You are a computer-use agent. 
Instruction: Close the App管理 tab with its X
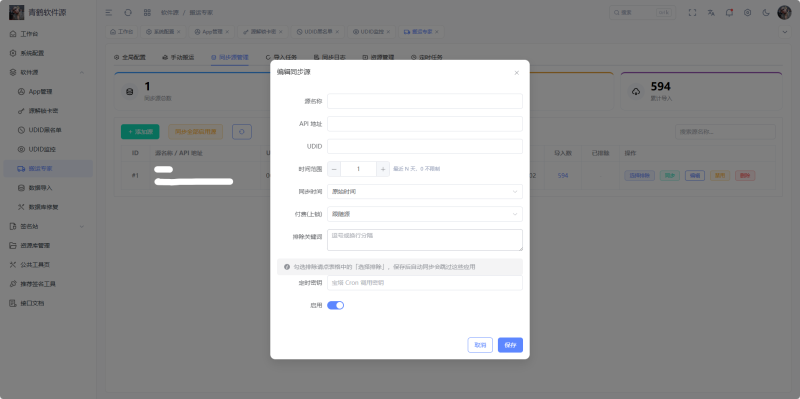(227, 32)
